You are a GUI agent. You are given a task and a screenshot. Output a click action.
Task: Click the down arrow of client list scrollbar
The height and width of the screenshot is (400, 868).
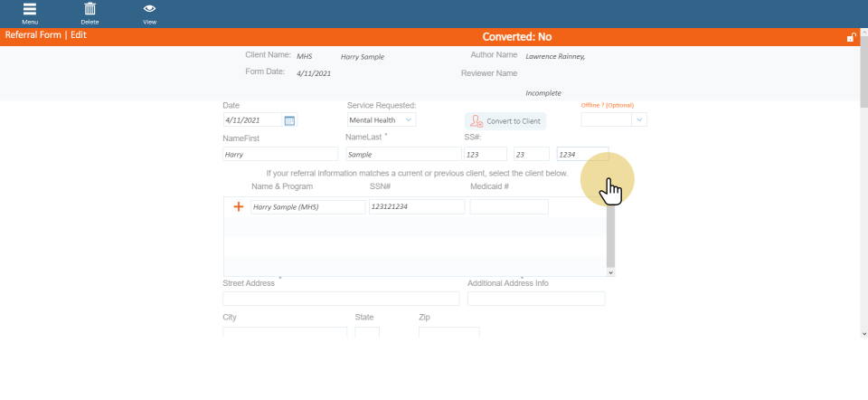coord(610,271)
